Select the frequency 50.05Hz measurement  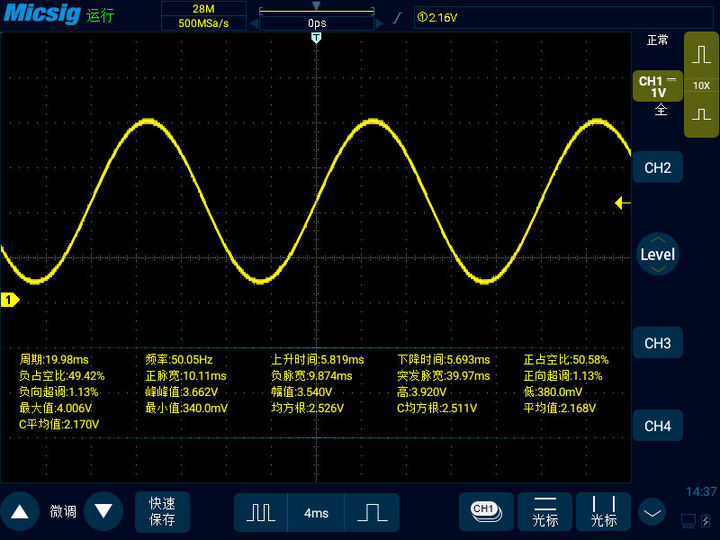coord(179,360)
